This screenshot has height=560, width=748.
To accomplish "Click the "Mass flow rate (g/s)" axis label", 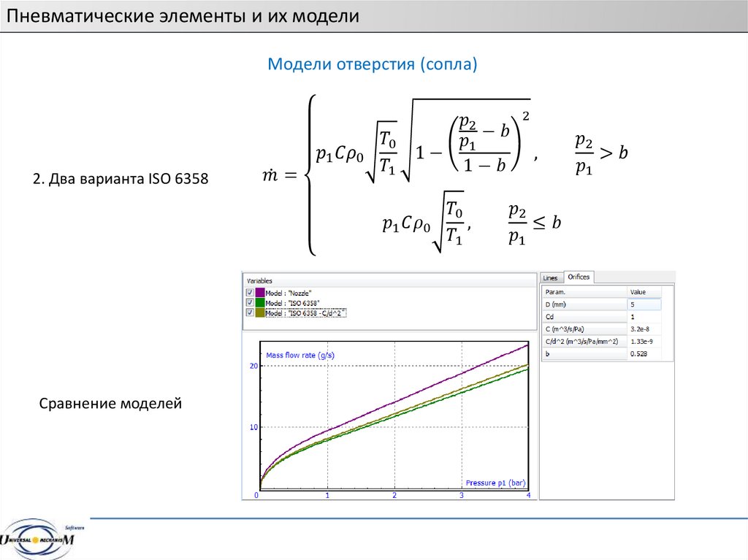I will point(300,355).
